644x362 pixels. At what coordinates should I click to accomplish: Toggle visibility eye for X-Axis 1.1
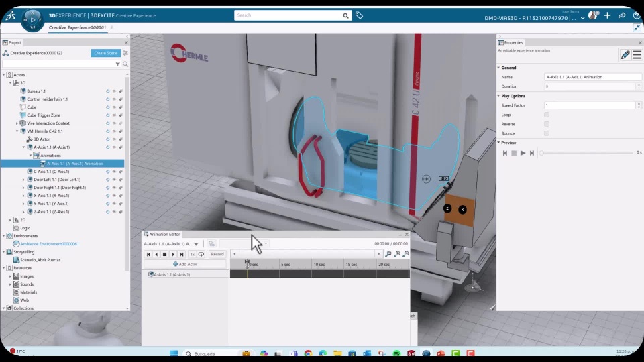[114, 196]
